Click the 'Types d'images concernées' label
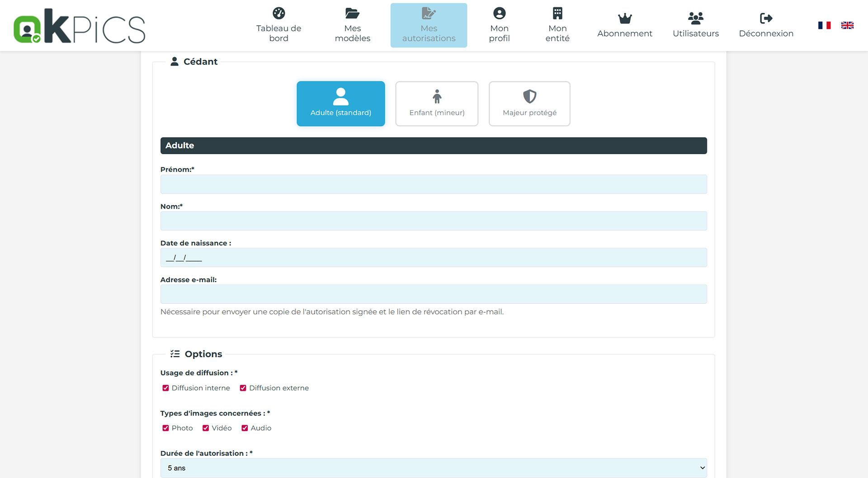This screenshot has width=868, height=478. coord(215,413)
